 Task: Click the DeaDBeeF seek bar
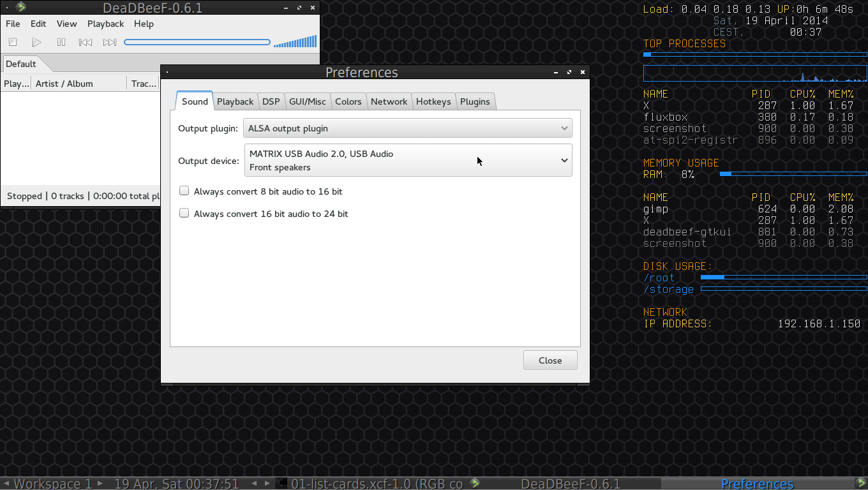tap(197, 42)
